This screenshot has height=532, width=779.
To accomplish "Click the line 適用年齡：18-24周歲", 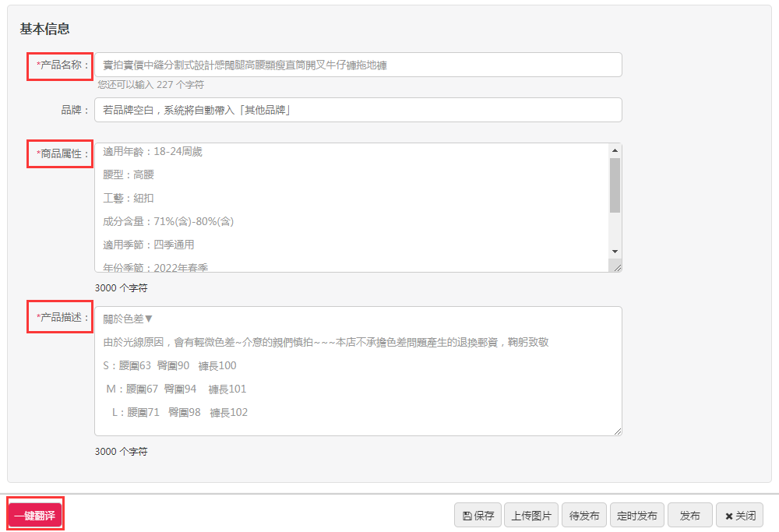I will 153,152.
